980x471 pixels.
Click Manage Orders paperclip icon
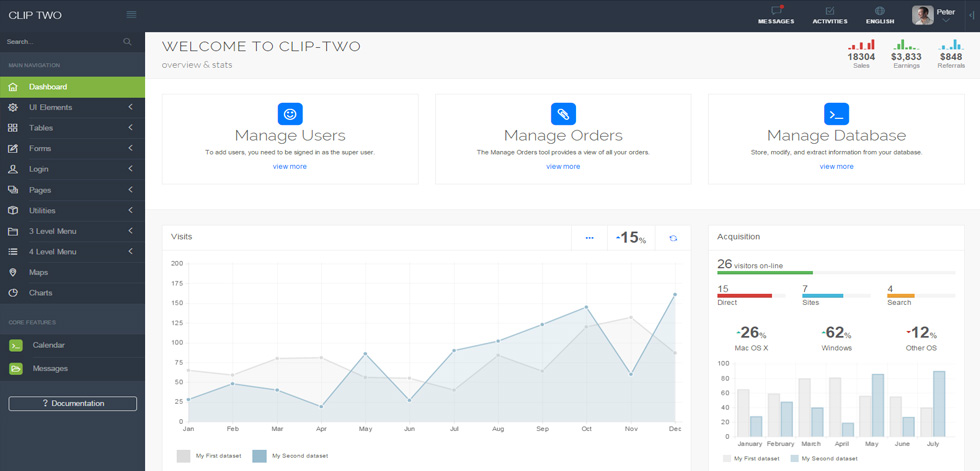coord(563,114)
